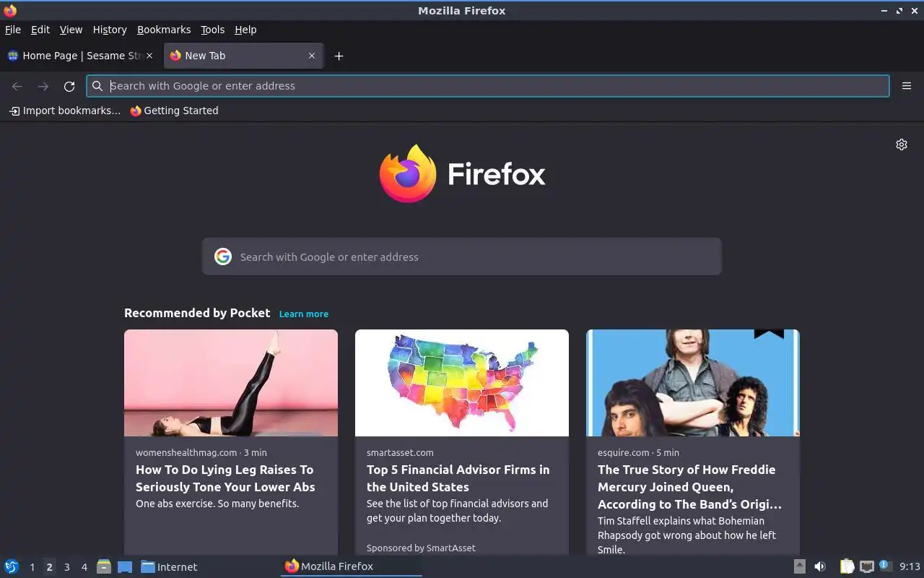Viewport: 924px width, 578px height.
Task: Open the Edit menu
Action: click(40, 30)
